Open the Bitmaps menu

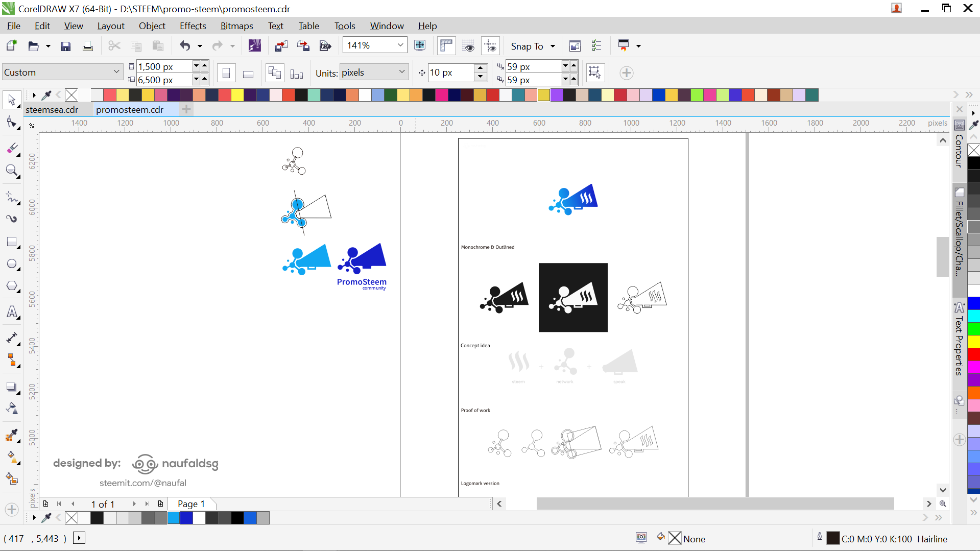point(236,26)
